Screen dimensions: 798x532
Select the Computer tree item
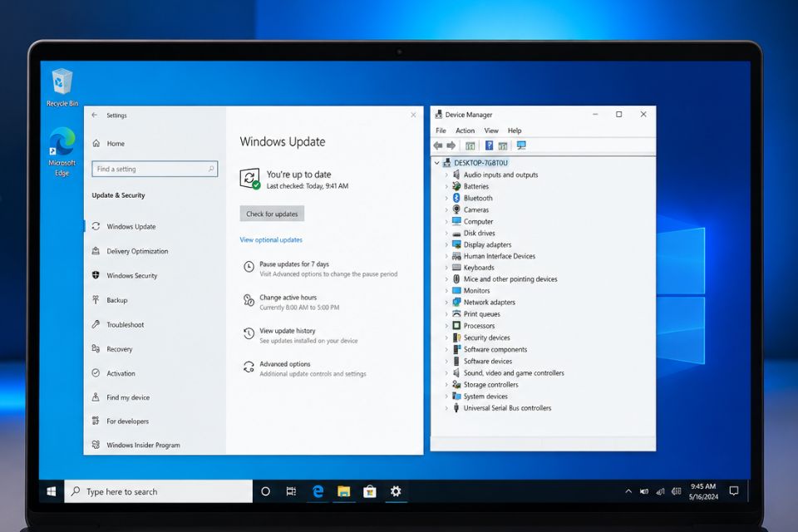click(x=478, y=221)
